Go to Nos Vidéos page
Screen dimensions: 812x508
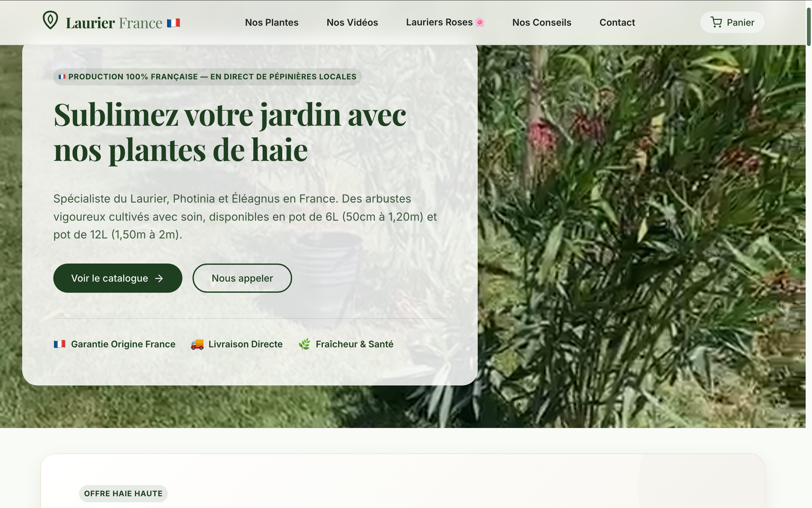coord(352,23)
